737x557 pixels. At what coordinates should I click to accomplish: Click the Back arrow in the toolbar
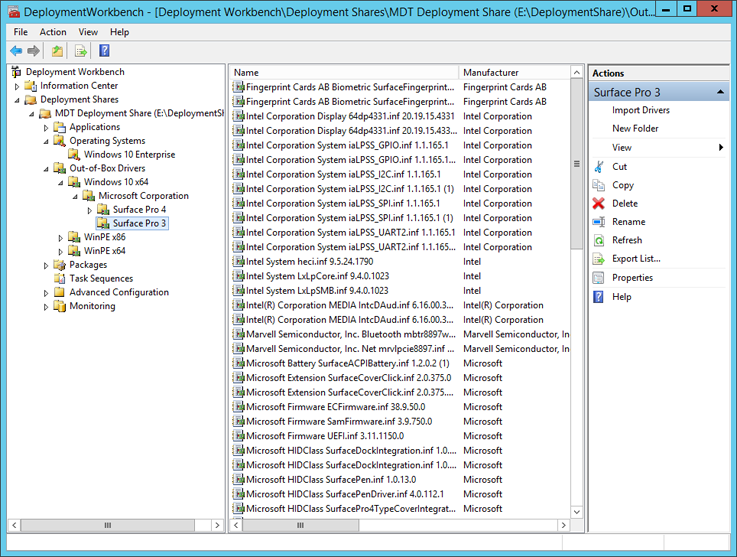(x=16, y=51)
